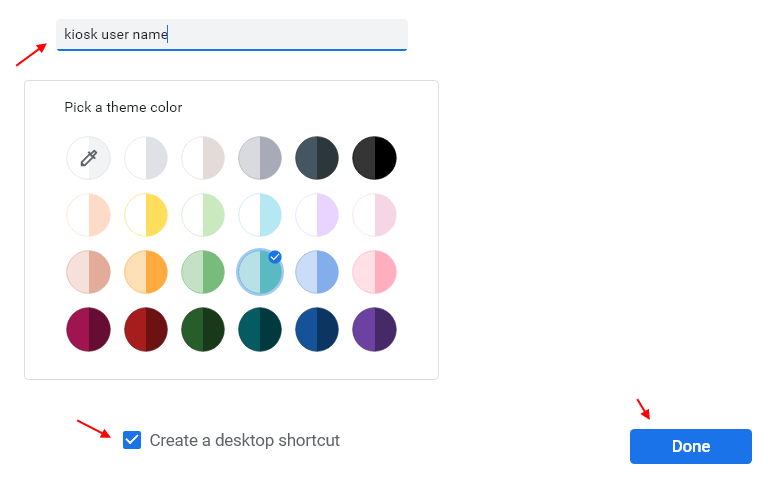Click the Done button
The width and height of the screenshot is (768, 486).
(691, 446)
